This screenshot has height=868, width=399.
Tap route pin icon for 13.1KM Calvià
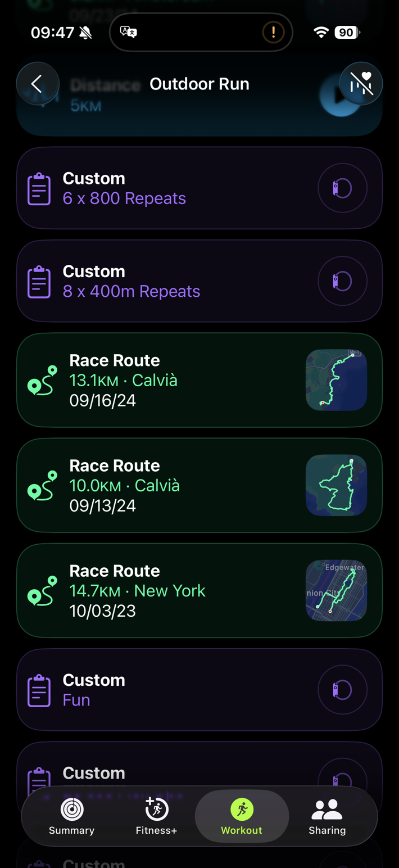(43, 381)
